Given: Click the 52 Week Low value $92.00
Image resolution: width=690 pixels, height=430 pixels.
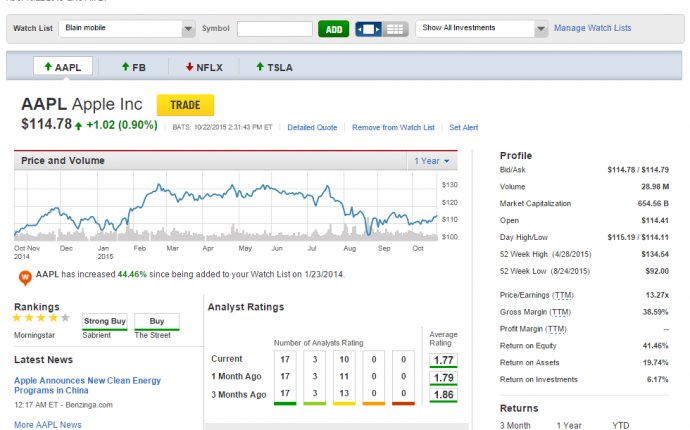Looking at the screenshot, I should click(x=657, y=271).
